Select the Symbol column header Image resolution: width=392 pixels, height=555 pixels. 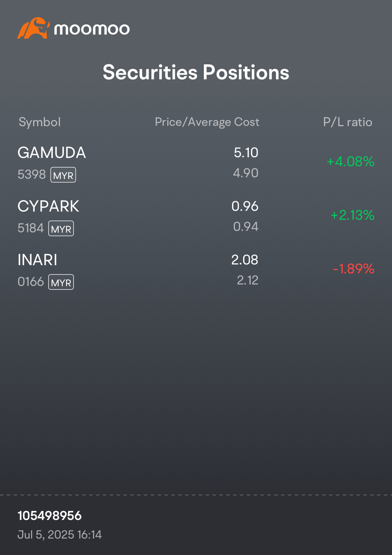40,123
